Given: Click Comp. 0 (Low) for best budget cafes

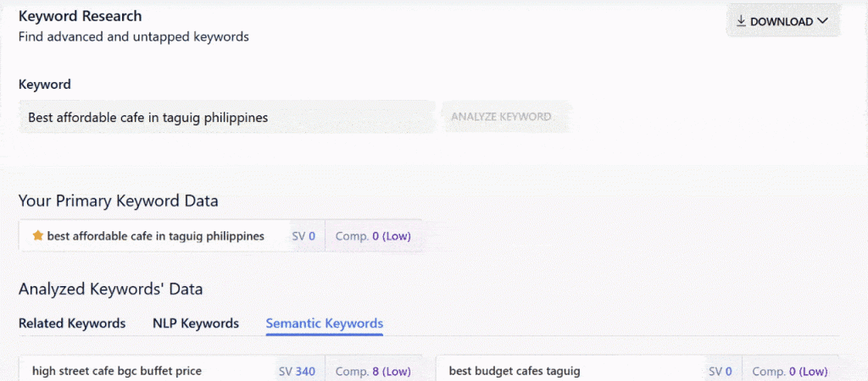Looking at the screenshot, I should tap(790, 371).
